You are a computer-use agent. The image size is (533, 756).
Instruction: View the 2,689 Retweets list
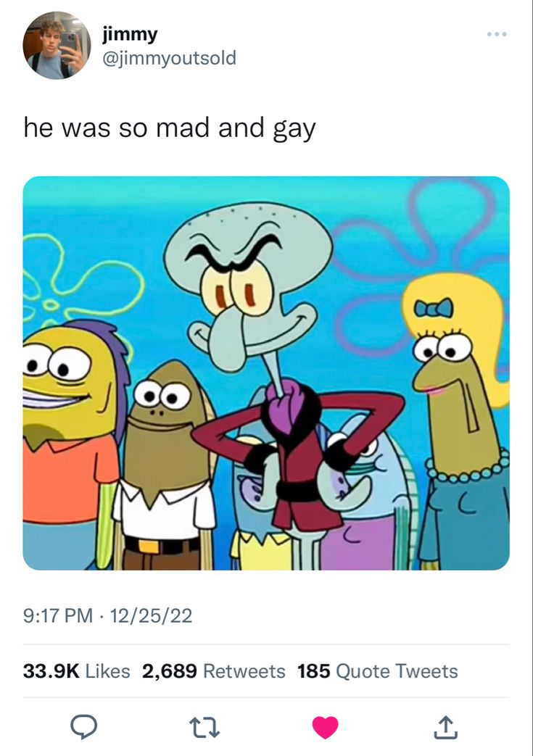click(x=214, y=670)
